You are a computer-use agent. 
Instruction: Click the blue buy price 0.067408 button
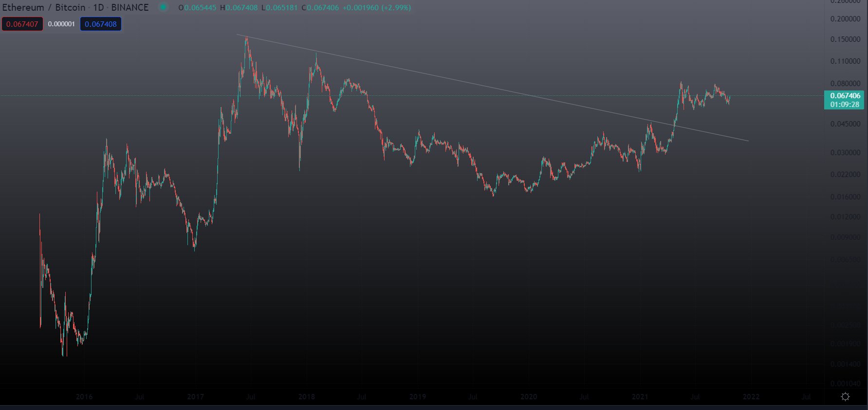pyautogui.click(x=101, y=24)
